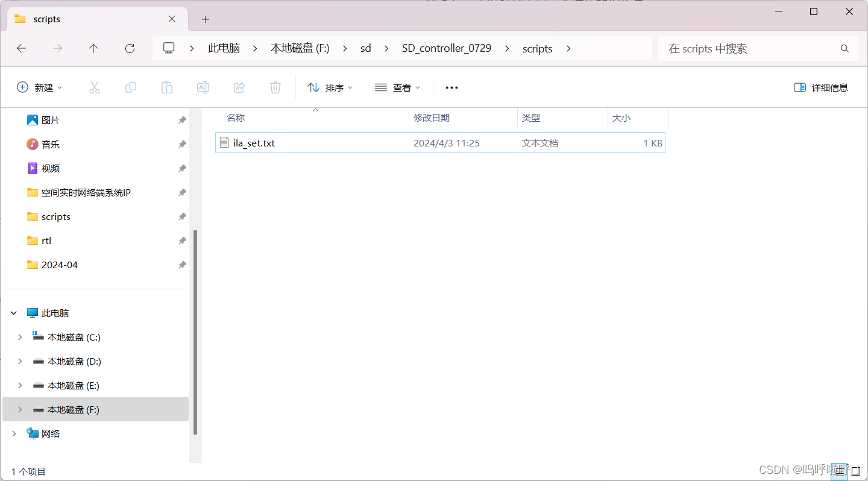Click sd breadcrumb in address bar
The image size is (868, 481).
click(x=366, y=48)
